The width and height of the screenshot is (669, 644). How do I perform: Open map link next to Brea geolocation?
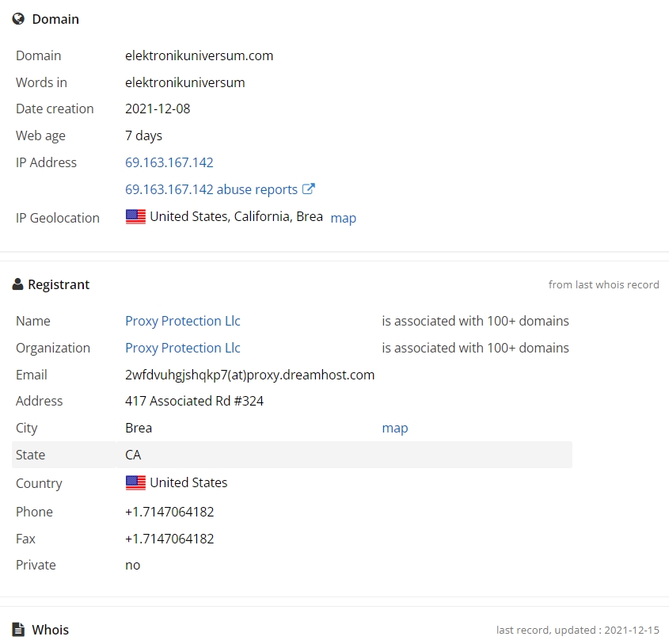coord(344,218)
